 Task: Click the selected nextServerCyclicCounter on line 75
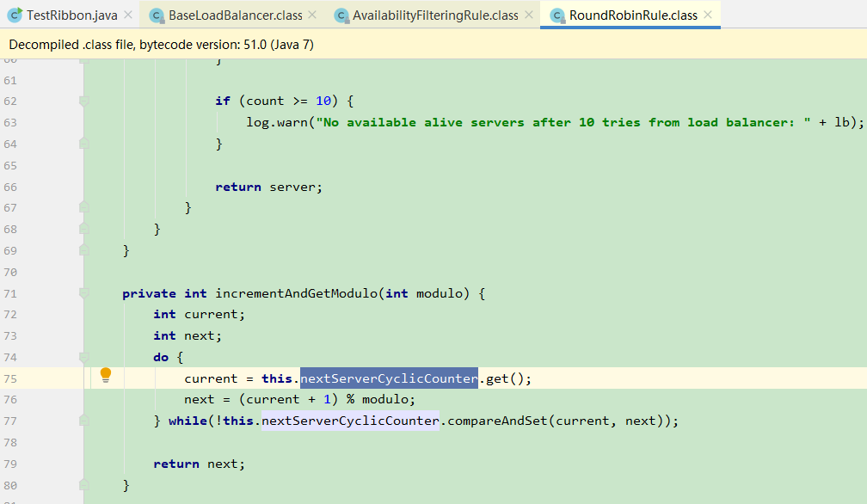pos(390,378)
